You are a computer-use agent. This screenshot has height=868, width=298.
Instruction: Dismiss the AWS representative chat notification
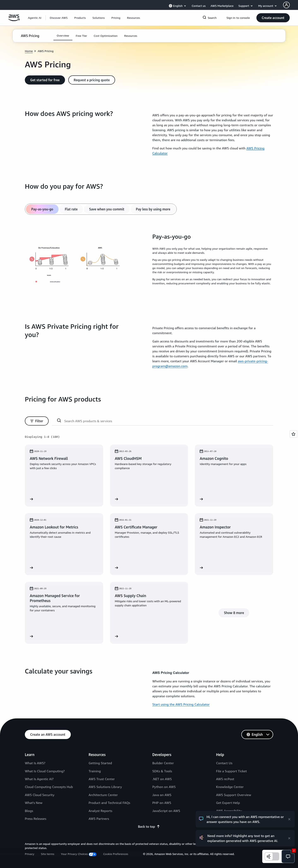point(289,819)
